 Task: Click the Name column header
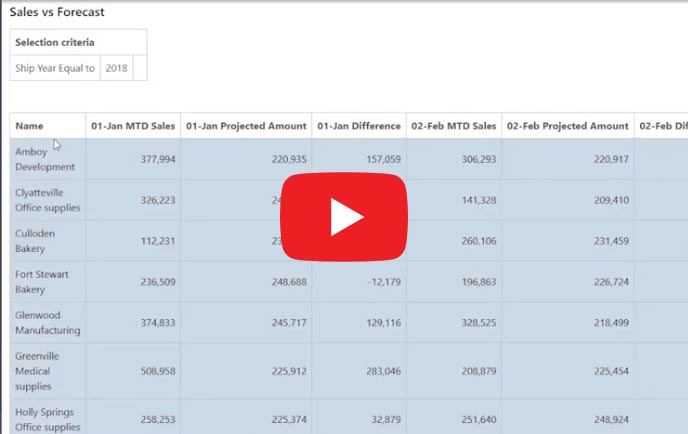pyautogui.click(x=30, y=126)
